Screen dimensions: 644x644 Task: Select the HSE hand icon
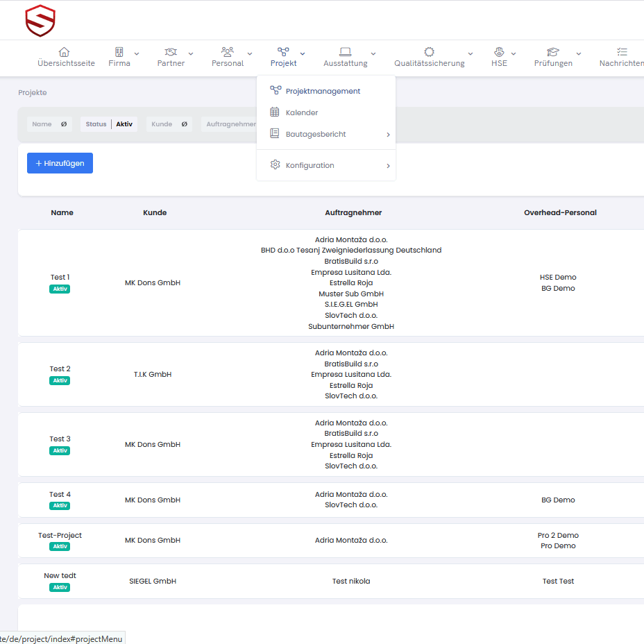[x=499, y=52]
